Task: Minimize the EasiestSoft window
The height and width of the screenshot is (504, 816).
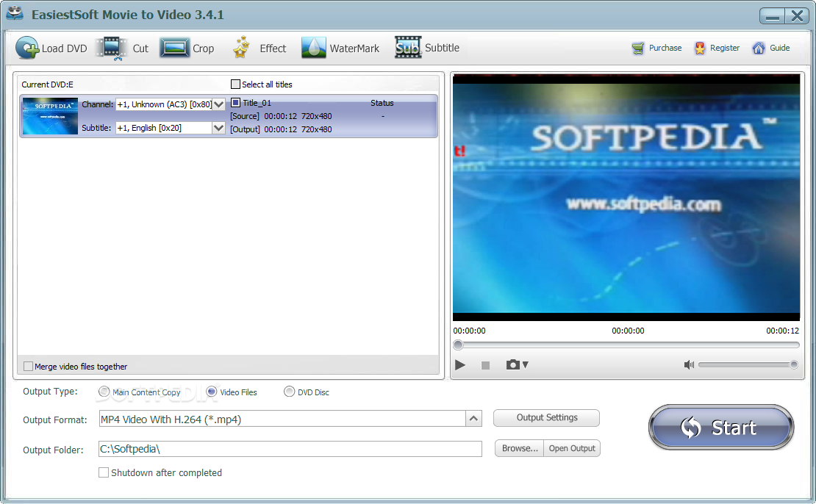Action: click(773, 16)
